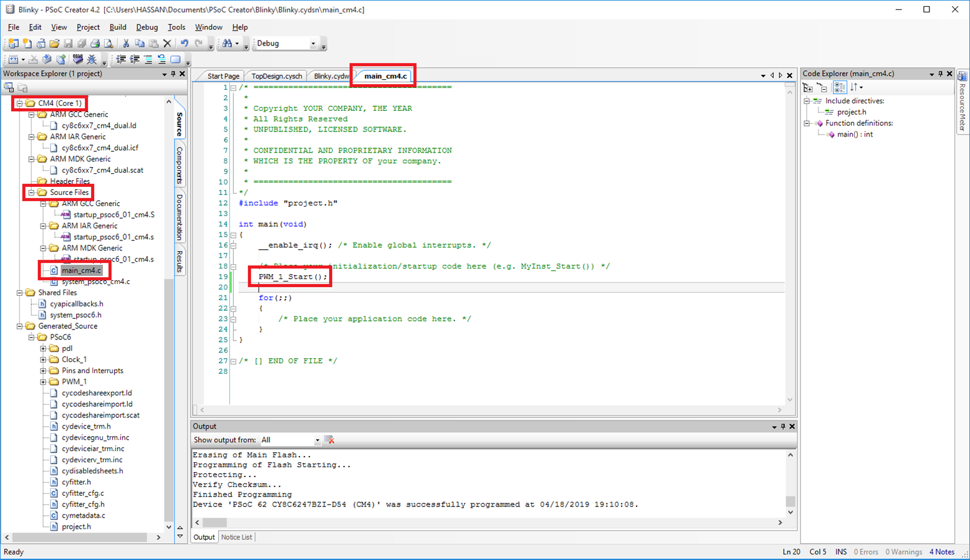Expand the PWM_1 folder in tree
970x560 pixels.
tap(43, 382)
